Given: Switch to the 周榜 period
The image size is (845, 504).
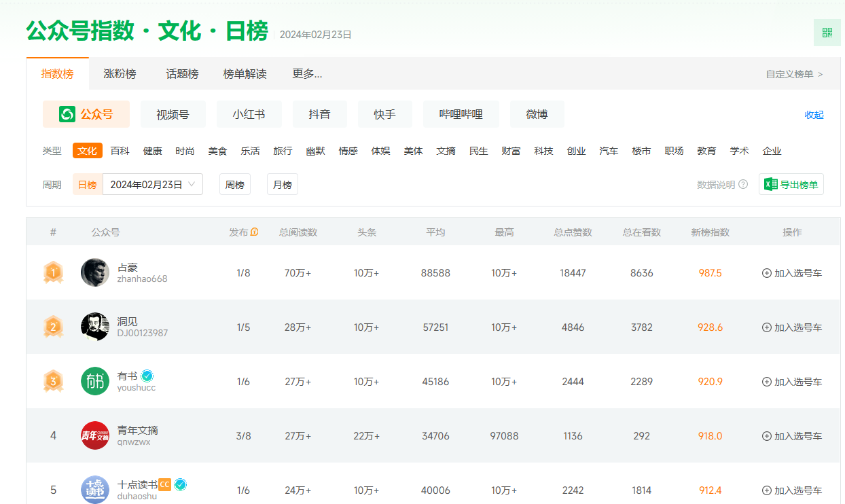Looking at the screenshot, I should coord(235,184).
